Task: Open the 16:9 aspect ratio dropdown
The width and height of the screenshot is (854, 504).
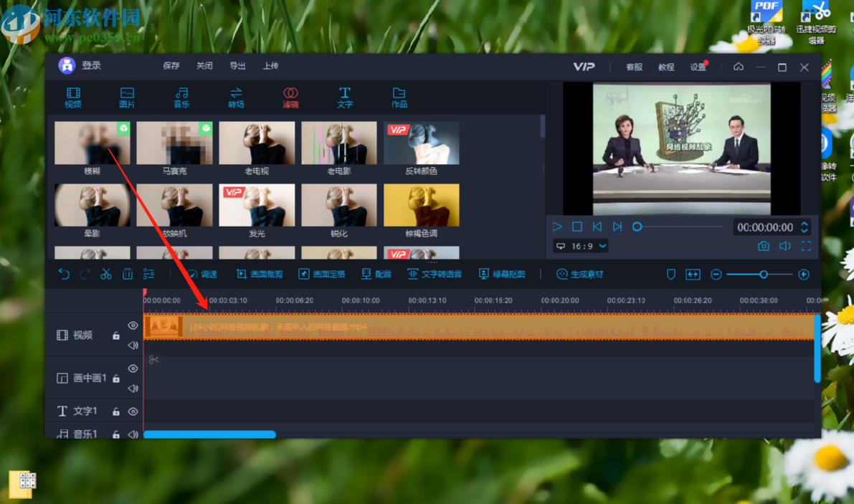Action: 581,246
